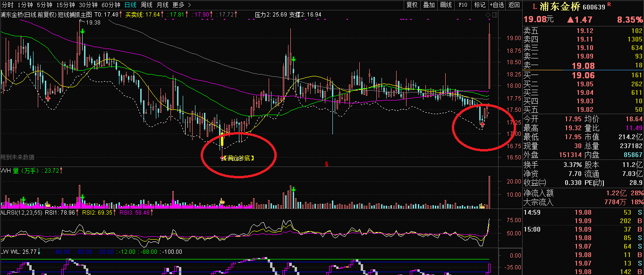Click green arrow above tallest middle volume bar
Screen dimensions: 644x275
(x=293, y=190)
